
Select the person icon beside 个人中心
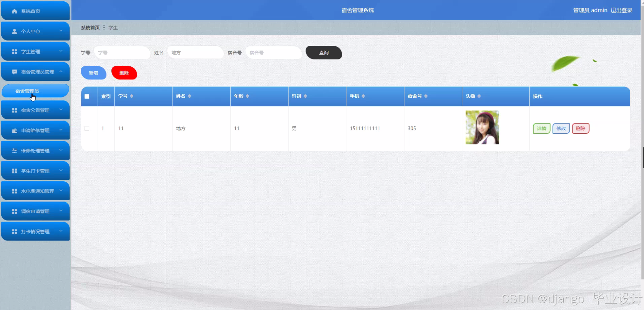(14, 31)
